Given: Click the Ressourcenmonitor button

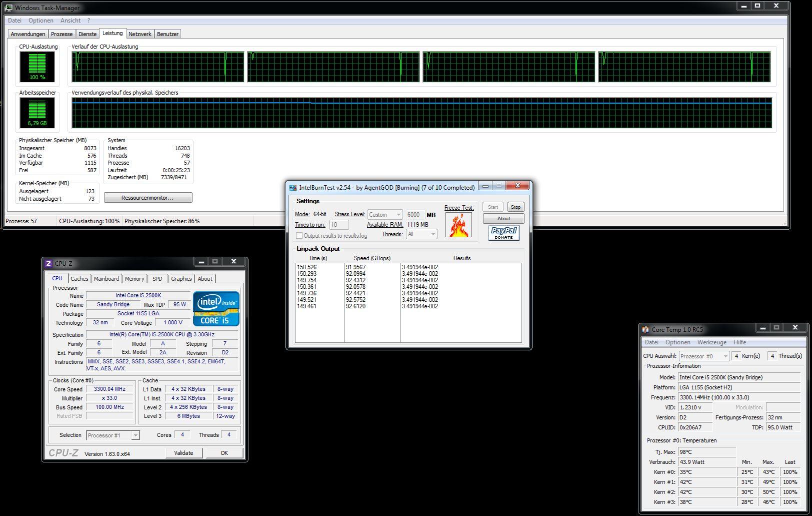Looking at the screenshot, I should point(147,198).
